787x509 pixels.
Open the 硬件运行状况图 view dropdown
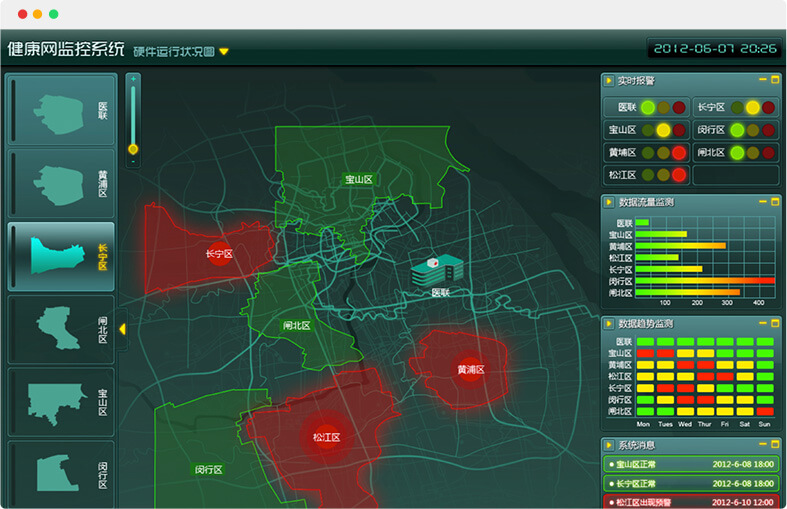pyautogui.click(x=224, y=52)
